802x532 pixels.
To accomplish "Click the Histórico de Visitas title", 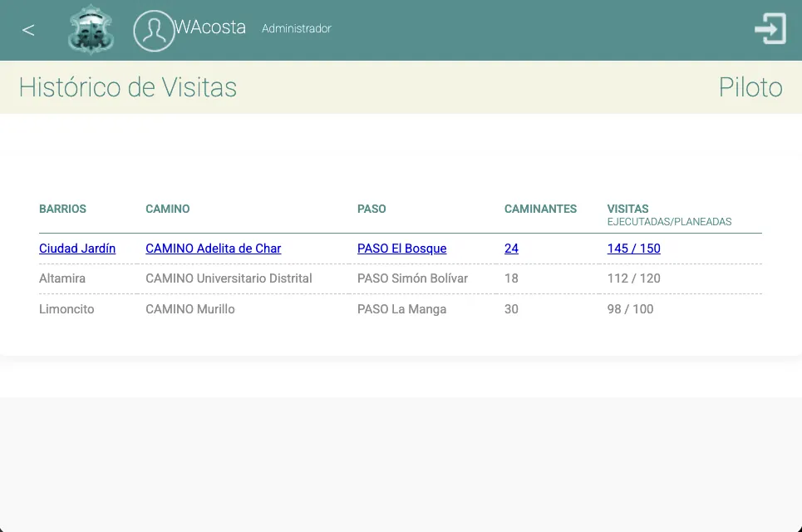I will tap(128, 87).
